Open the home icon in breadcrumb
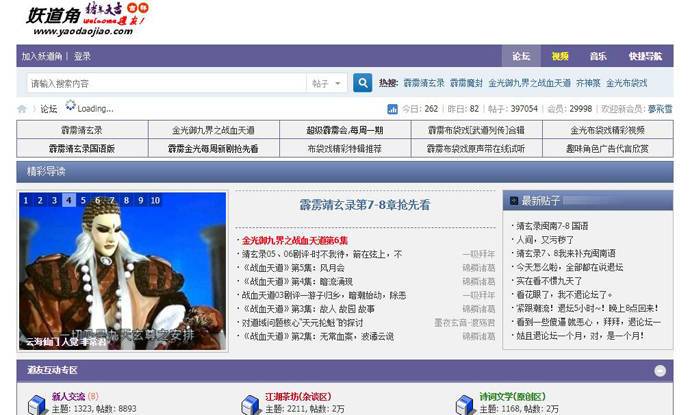This screenshot has height=415, width=690. point(22,109)
